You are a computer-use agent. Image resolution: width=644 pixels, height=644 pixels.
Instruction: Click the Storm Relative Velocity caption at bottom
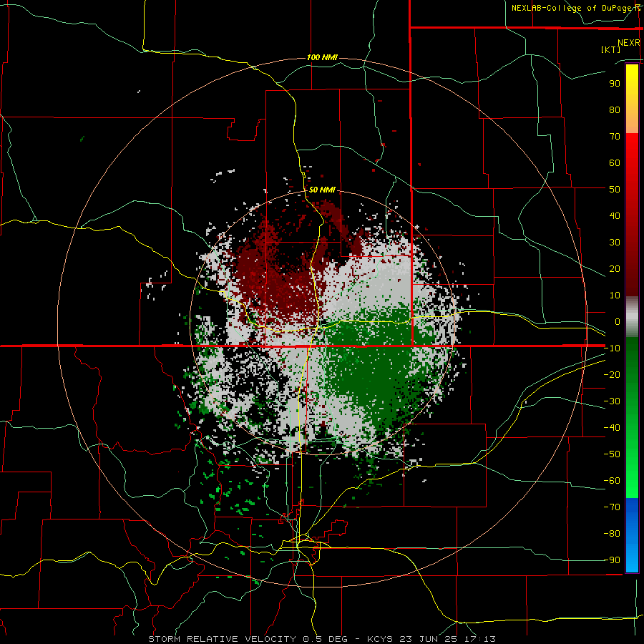coord(322,639)
